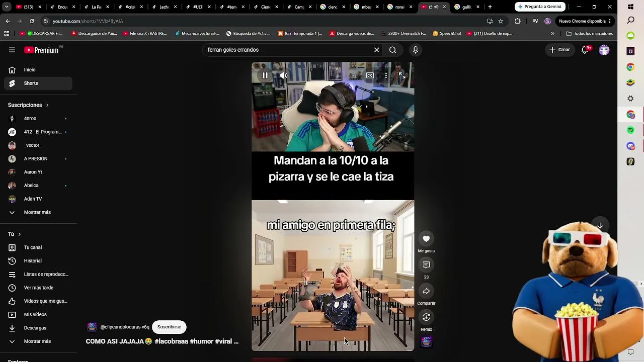The image size is (644, 362).
Task: Bookmark this page with the star
Action: (501, 21)
